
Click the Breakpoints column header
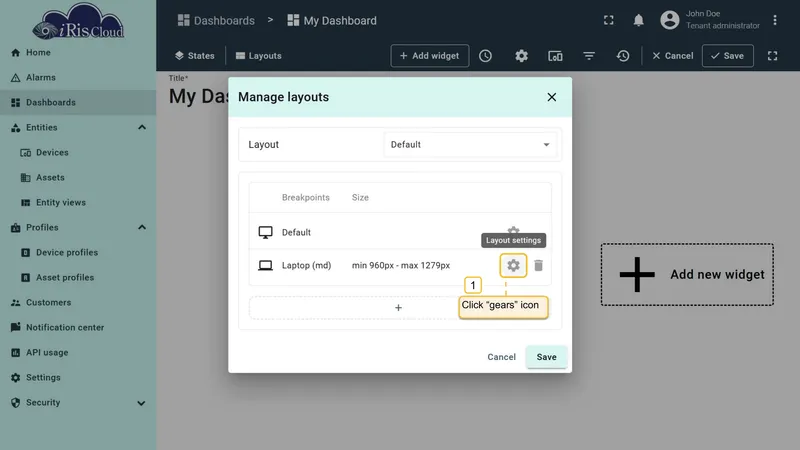(306, 197)
